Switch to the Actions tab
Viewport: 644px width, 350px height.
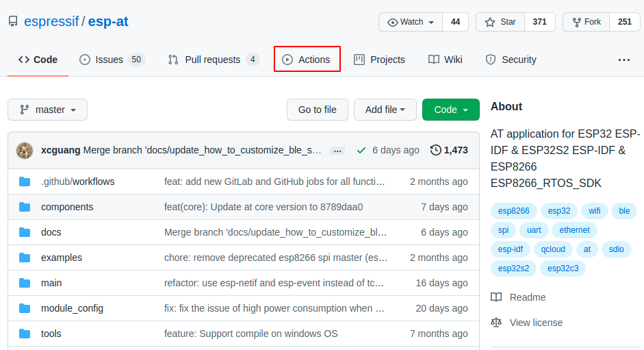point(307,60)
